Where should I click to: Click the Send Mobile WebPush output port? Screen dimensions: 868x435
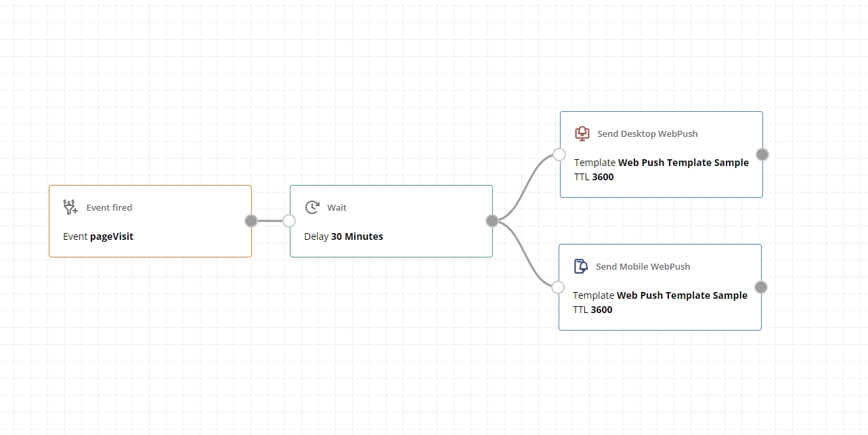coord(761,287)
